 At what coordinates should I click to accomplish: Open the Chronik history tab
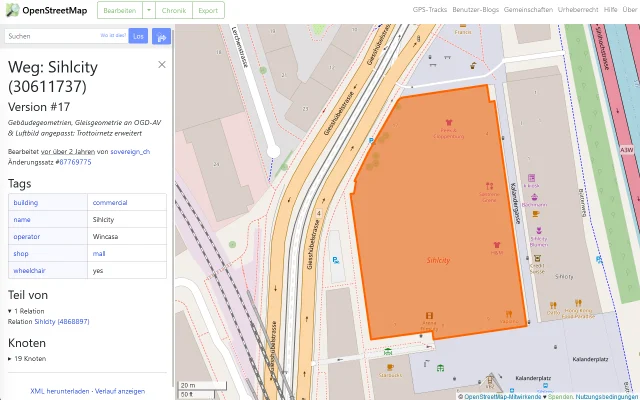click(x=174, y=10)
